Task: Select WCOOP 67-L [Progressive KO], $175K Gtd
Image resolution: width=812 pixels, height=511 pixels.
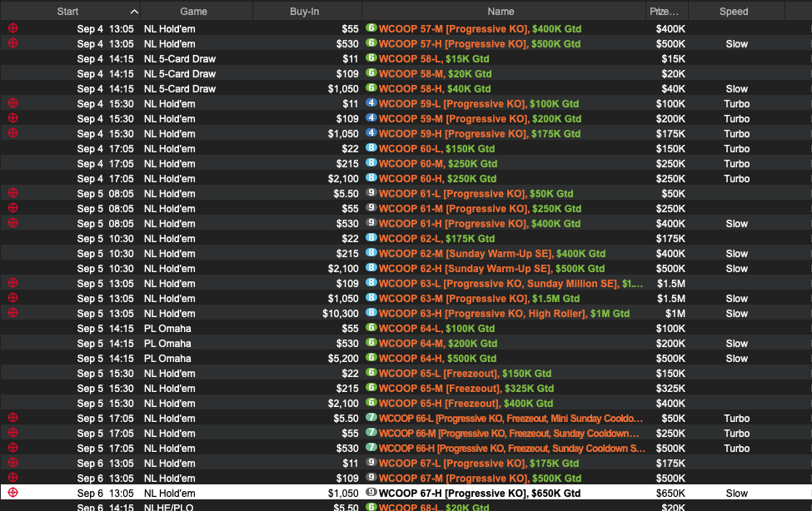Action: point(479,464)
